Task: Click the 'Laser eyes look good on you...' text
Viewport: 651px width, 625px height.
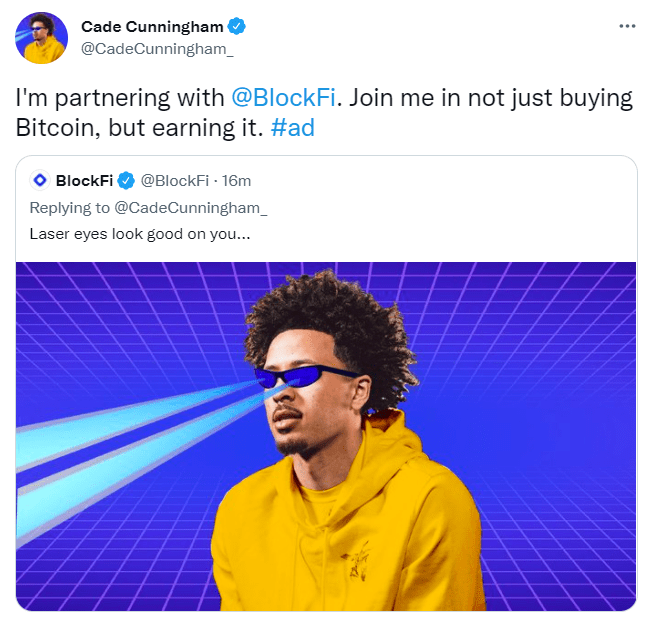Action: (x=140, y=234)
